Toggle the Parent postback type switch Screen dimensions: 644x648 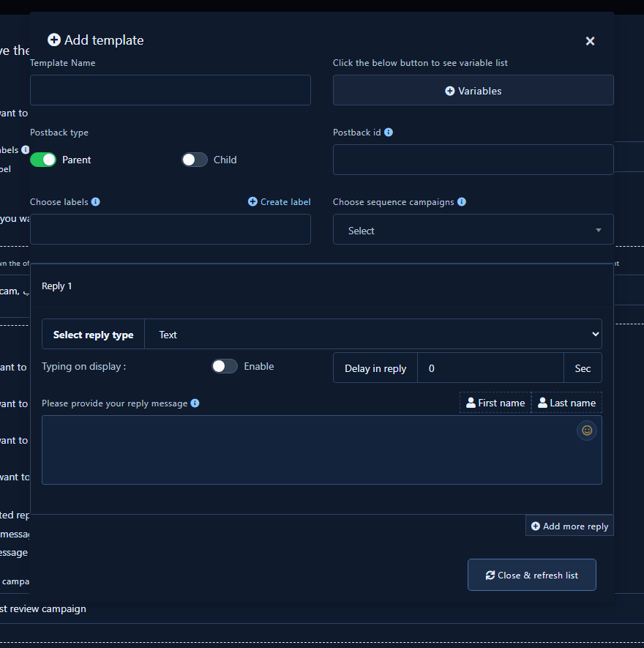point(43,160)
